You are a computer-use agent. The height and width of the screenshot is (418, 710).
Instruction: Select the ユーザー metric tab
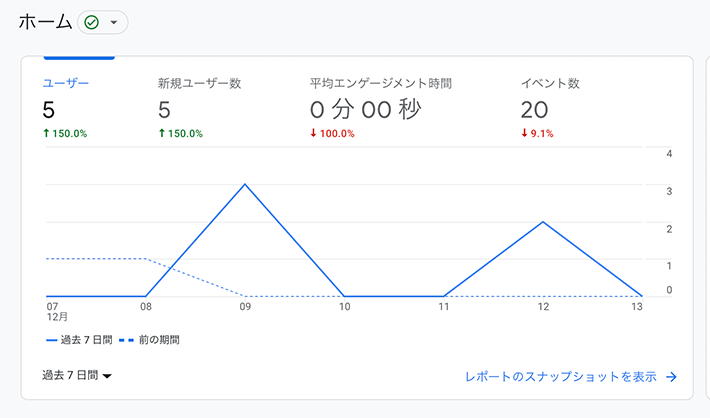[66, 83]
